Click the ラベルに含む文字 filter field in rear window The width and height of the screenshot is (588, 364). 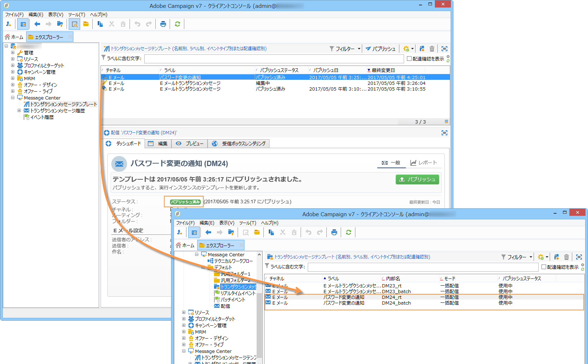(274, 59)
